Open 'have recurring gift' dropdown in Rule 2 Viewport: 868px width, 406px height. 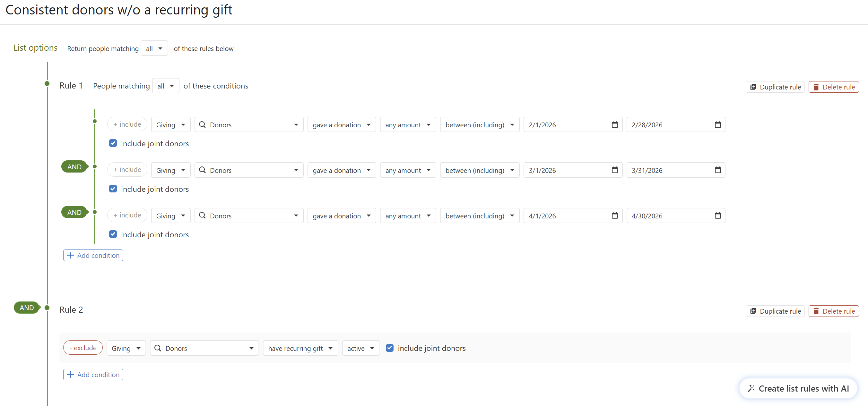(300, 348)
